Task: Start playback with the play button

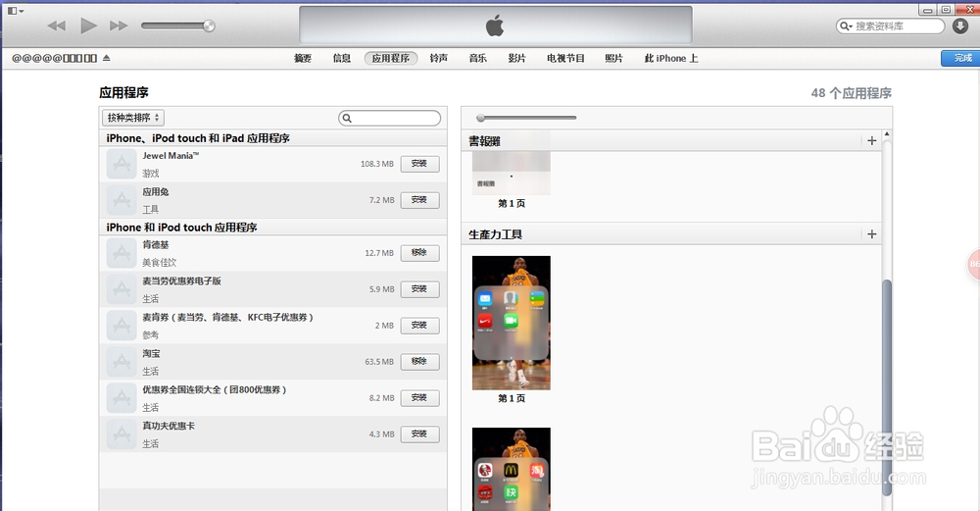Action: pos(89,26)
